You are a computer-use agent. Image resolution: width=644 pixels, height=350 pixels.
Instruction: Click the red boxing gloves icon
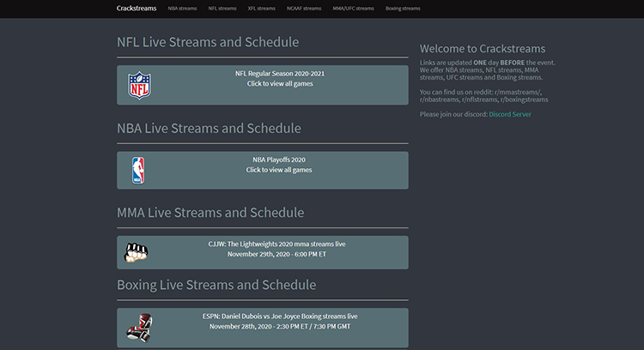(x=139, y=328)
